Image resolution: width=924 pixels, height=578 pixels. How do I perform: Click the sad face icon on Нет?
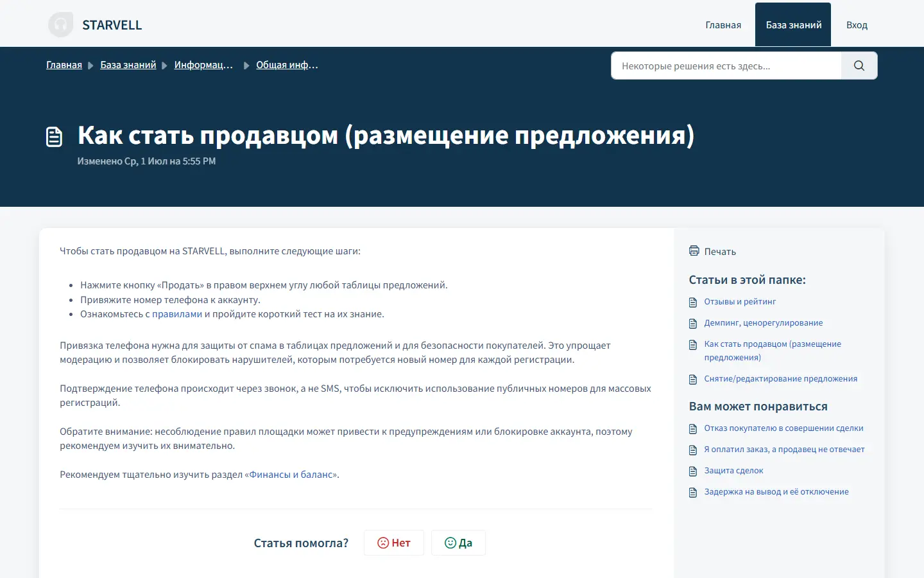click(x=383, y=543)
